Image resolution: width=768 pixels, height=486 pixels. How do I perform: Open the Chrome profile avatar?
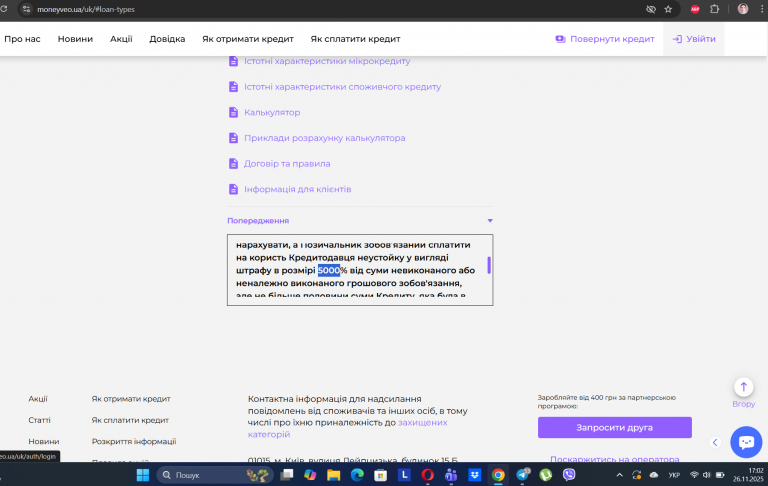coord(743,9)
